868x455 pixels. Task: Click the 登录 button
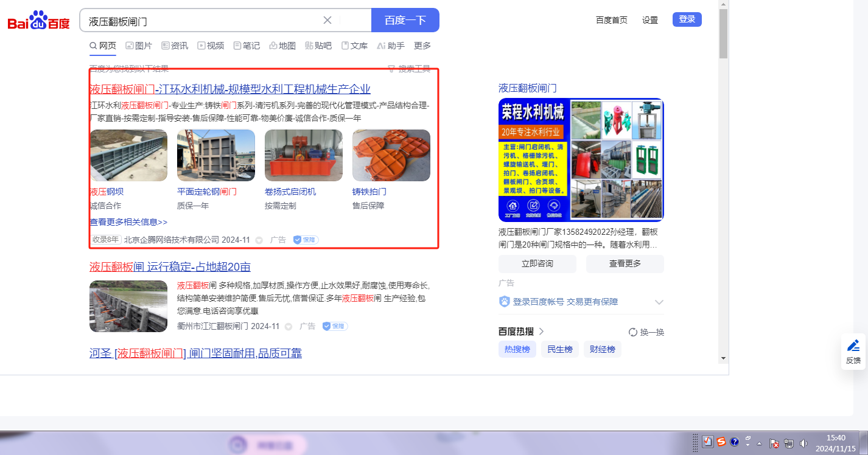pyautogui.click(x=687, y=19)
